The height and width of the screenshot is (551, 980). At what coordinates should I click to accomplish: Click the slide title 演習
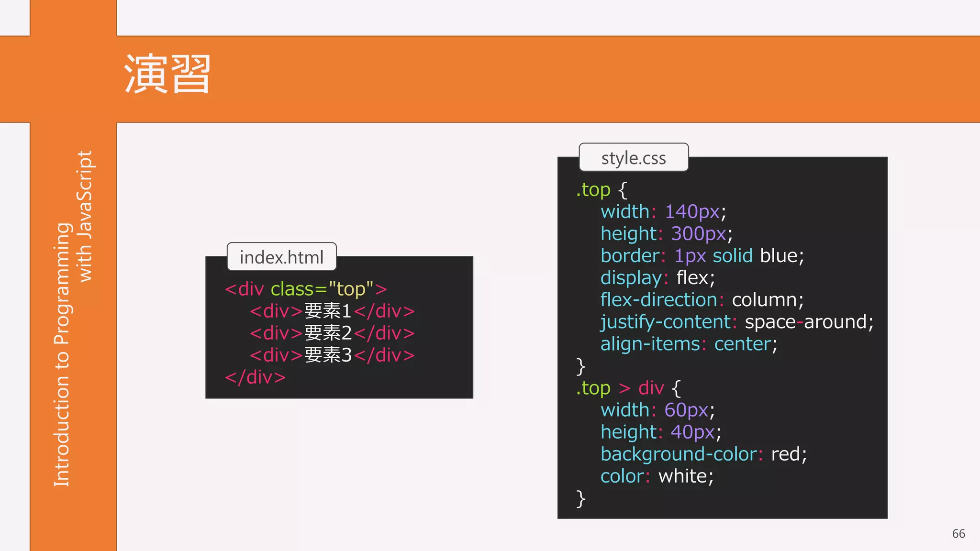[167, 74]
